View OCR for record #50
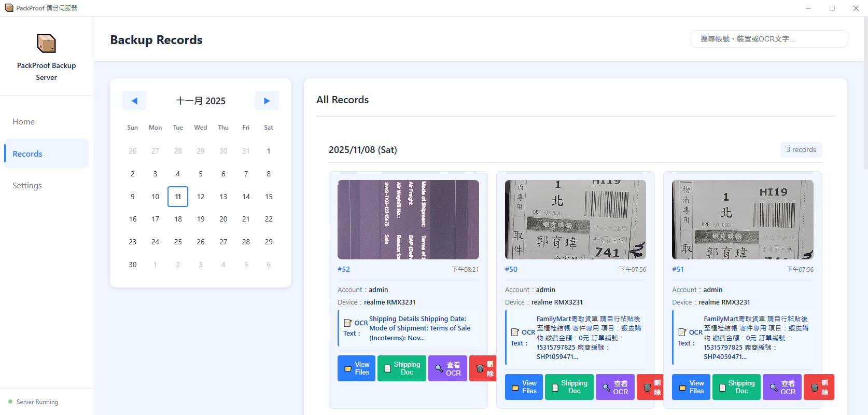 coord(615,387)
